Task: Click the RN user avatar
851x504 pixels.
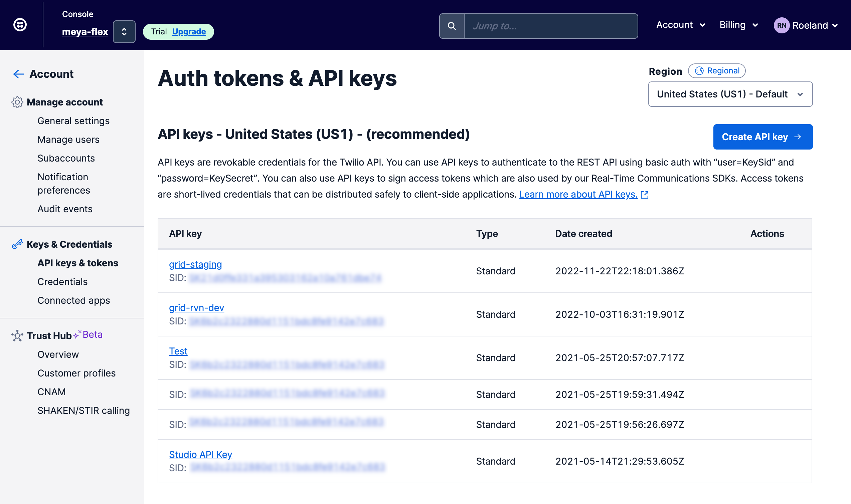Action: (781, 25)
